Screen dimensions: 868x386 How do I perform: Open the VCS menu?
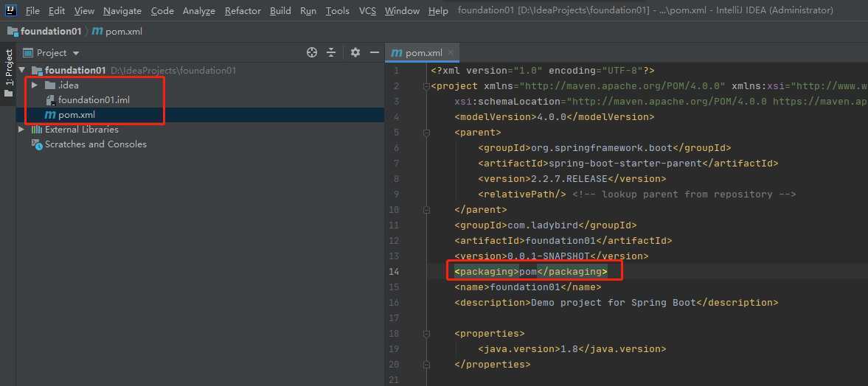pyautogui.click(x=367, y=10)
